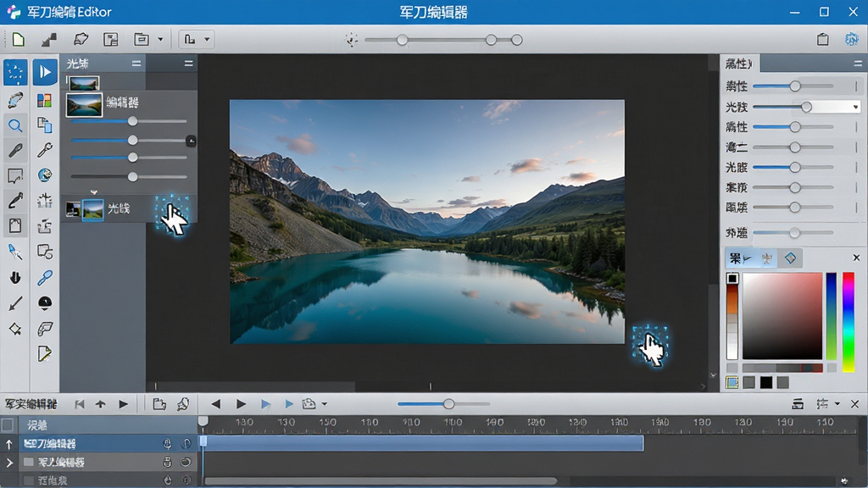Open the dropdown at right end of timeline toolbar

click(837, 404)
